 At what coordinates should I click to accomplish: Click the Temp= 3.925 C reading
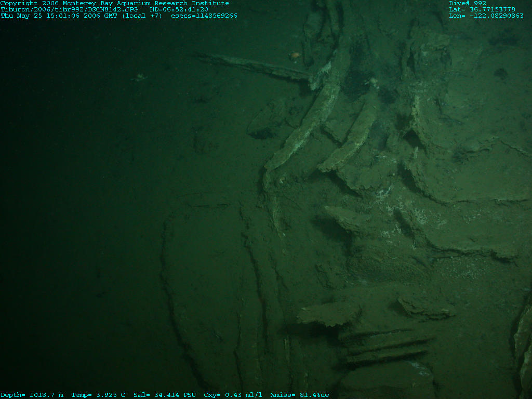[x=98, y=395]
